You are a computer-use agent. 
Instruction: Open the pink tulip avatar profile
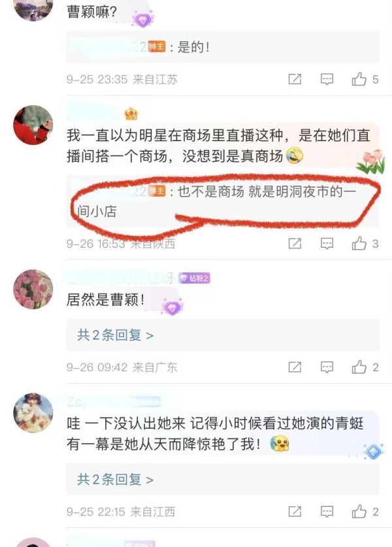coord(33,290)
